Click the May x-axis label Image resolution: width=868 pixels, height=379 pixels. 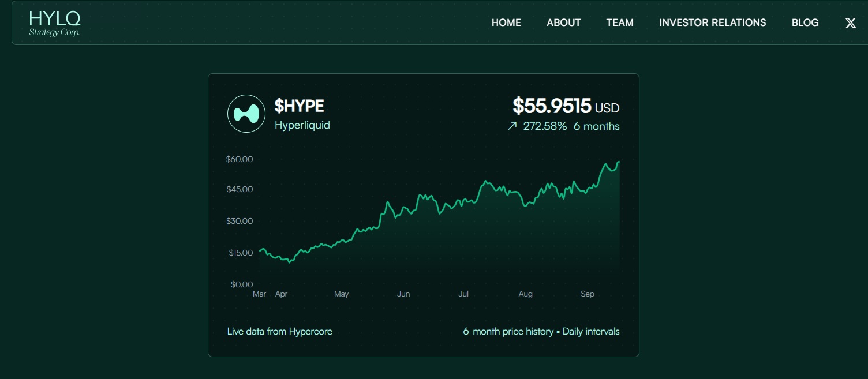pyautogui.click(x=342, y=294)
